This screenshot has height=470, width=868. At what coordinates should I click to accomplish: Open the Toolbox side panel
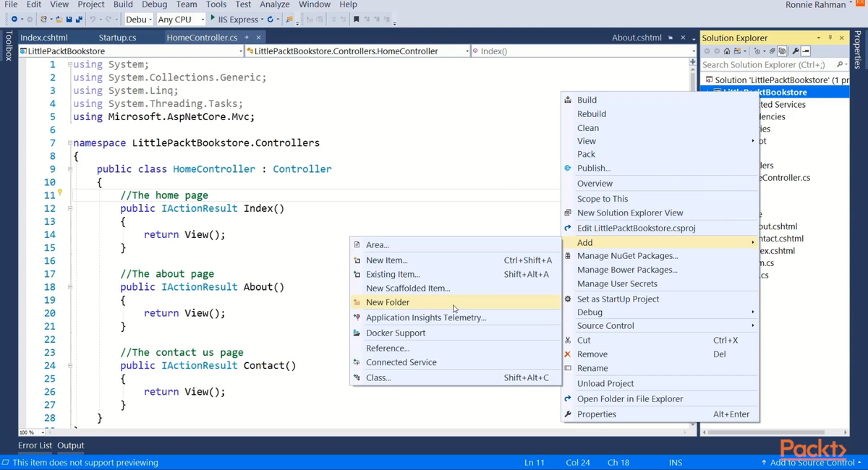click(x=9, y=45)
